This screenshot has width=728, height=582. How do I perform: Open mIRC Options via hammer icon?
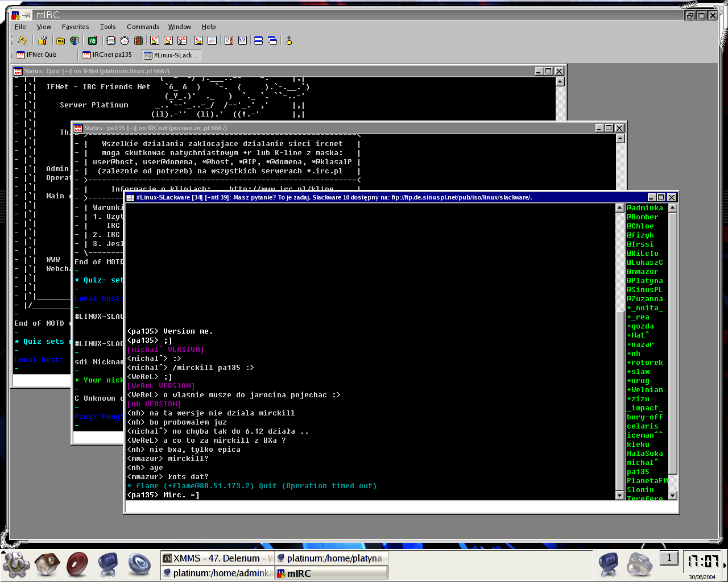pyautogui.click(x=43, y=40)
